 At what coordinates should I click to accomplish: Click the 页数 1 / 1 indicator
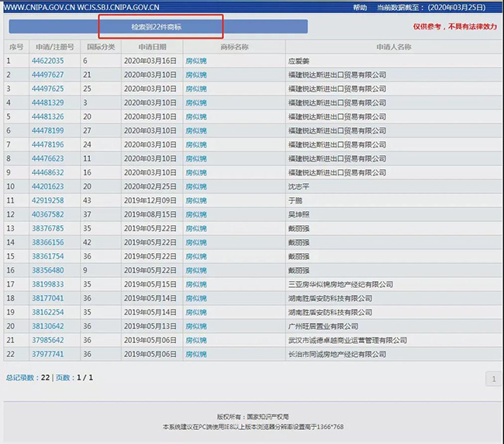tap(74, 377)
